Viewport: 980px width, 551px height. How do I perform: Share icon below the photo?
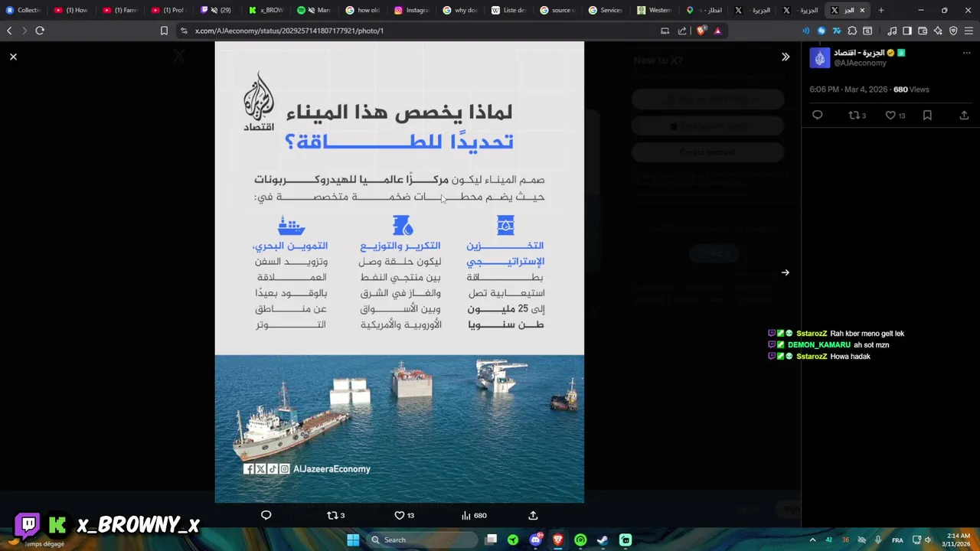[533, 515]
